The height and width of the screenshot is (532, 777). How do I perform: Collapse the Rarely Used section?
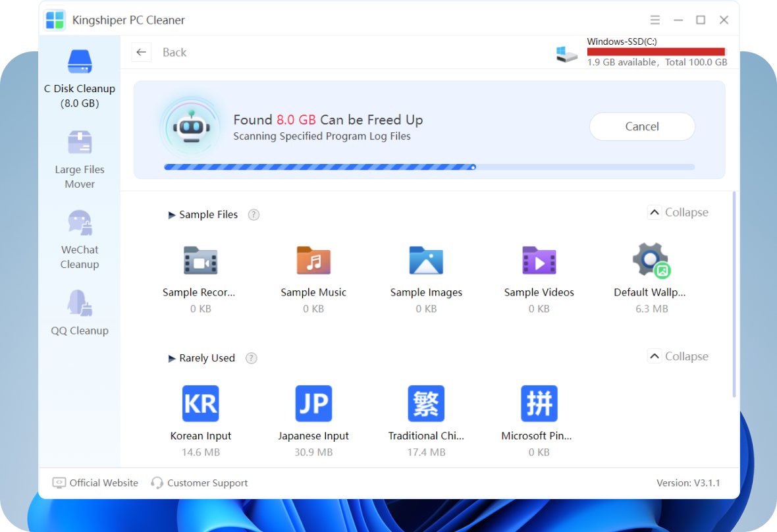678,356
